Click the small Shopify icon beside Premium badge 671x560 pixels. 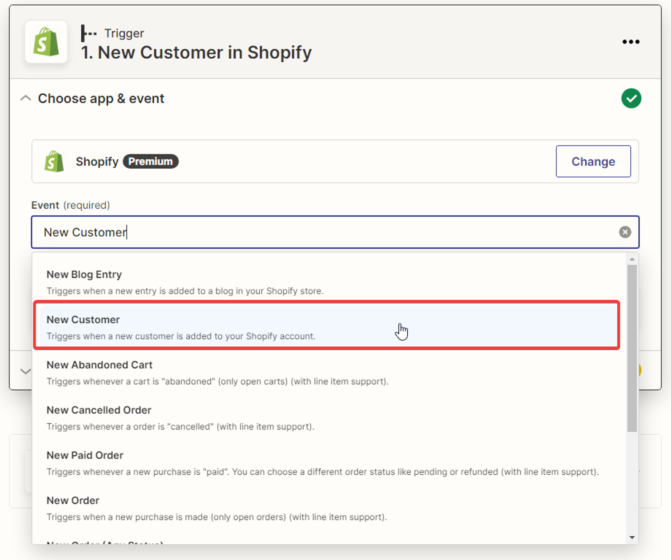[x=54, y=161]
